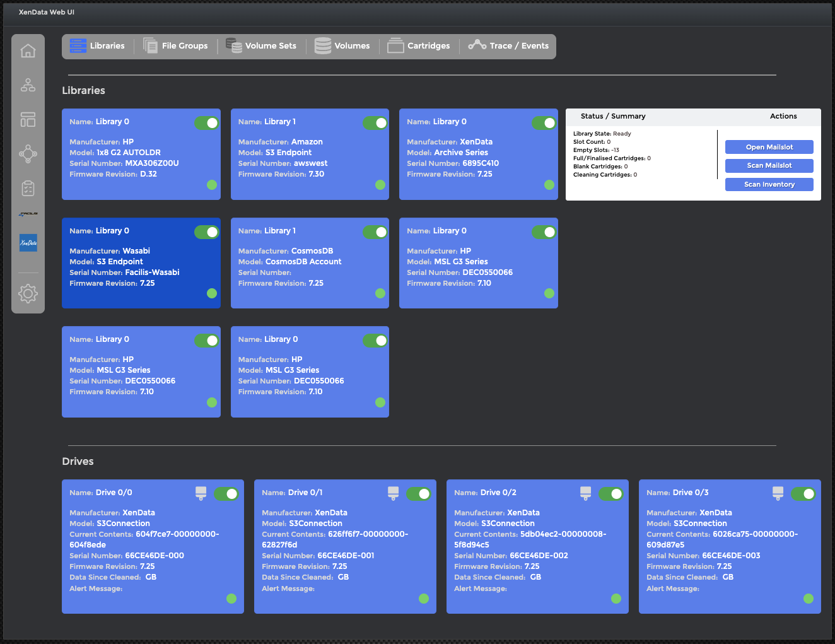Click the Library State: Ready text
This screenshot has height=644, width=835.
[602, 134]
